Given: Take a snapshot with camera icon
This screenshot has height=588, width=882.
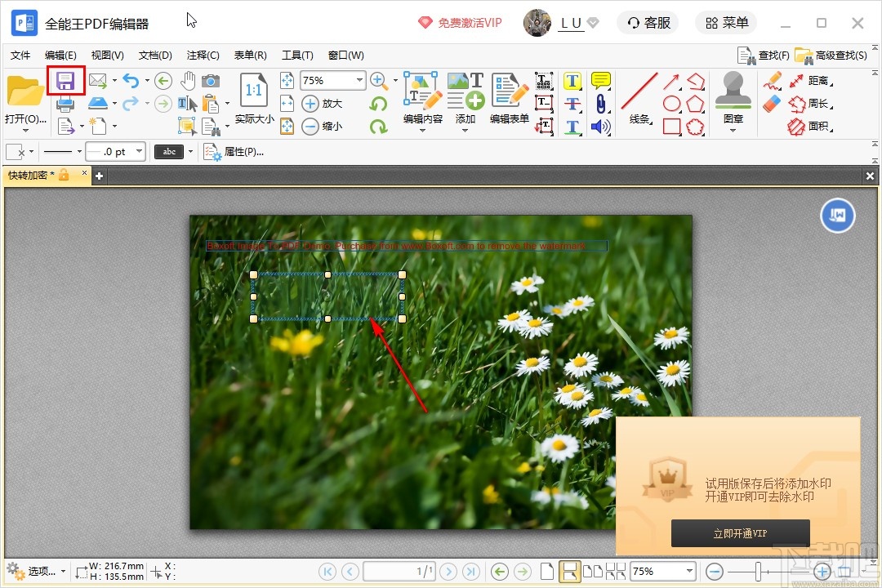Looking at the screenshot, I should (x=211, y=81).
